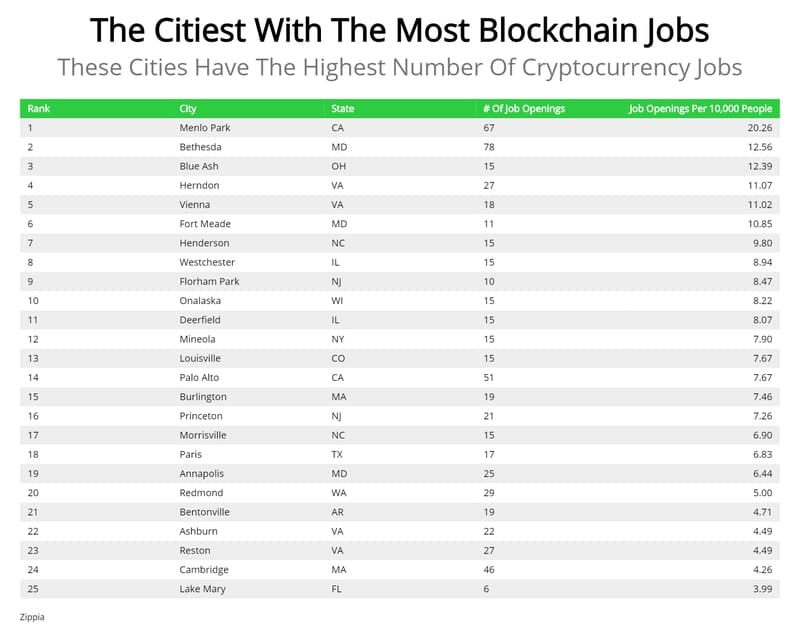This screenshot has width=800, height=635.
Task: Click the Rank column header
Action: [x=39, y=108]
